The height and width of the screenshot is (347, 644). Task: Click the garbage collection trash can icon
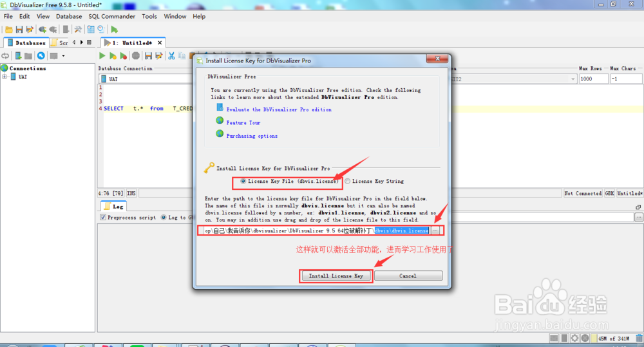point(639,339)
